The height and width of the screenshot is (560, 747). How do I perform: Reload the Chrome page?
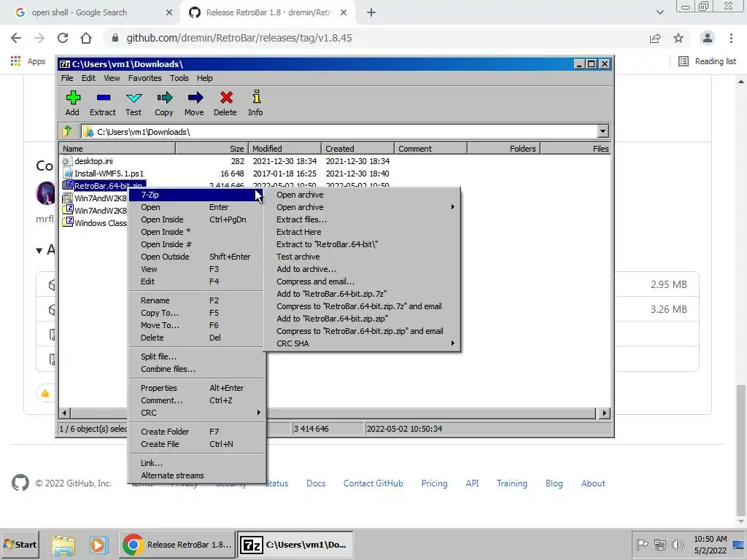coord(63,38)
